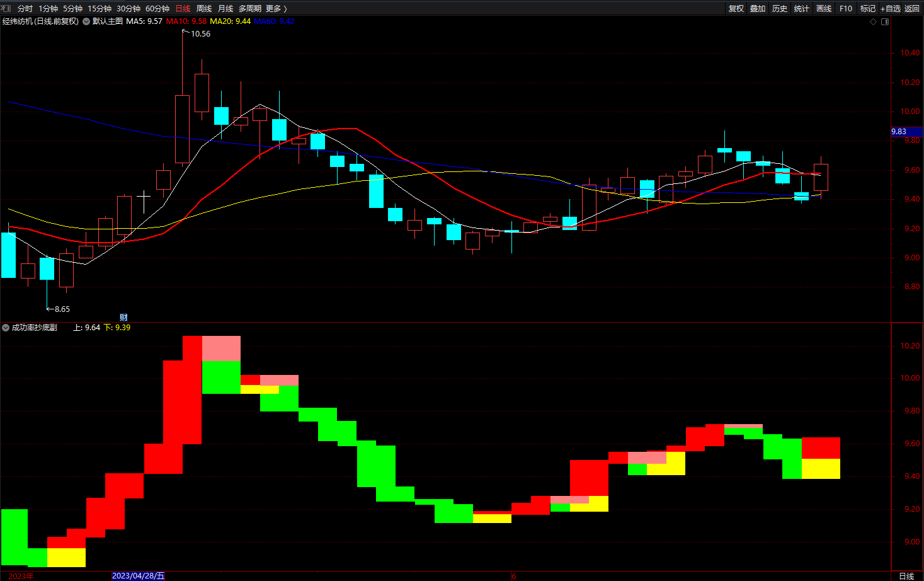The image size is (924, 581).
Task: Click the 叠加 overlay button
Action: (758, 8)
